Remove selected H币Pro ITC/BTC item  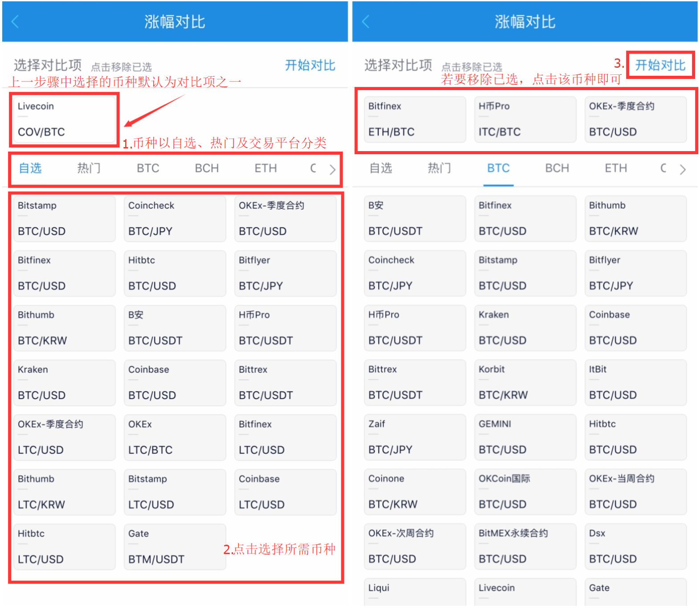pyautogui.click(x=525, y=119)
